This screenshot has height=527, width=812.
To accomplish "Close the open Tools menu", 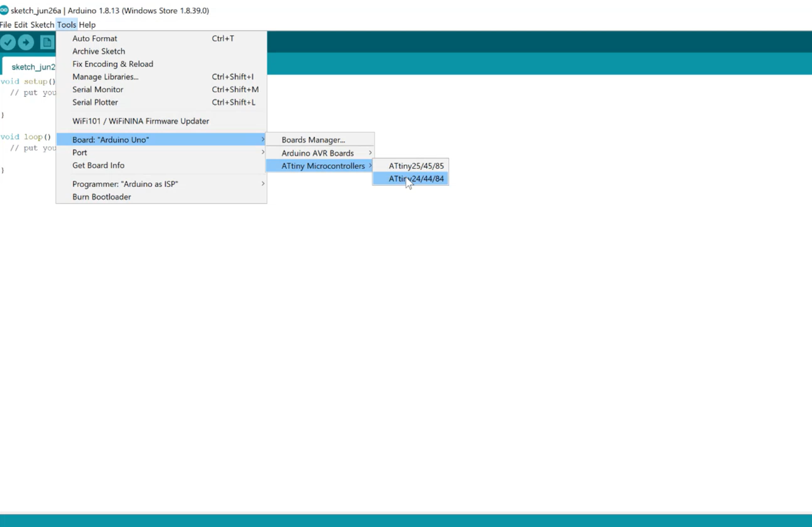I will (x=67, y=25).
